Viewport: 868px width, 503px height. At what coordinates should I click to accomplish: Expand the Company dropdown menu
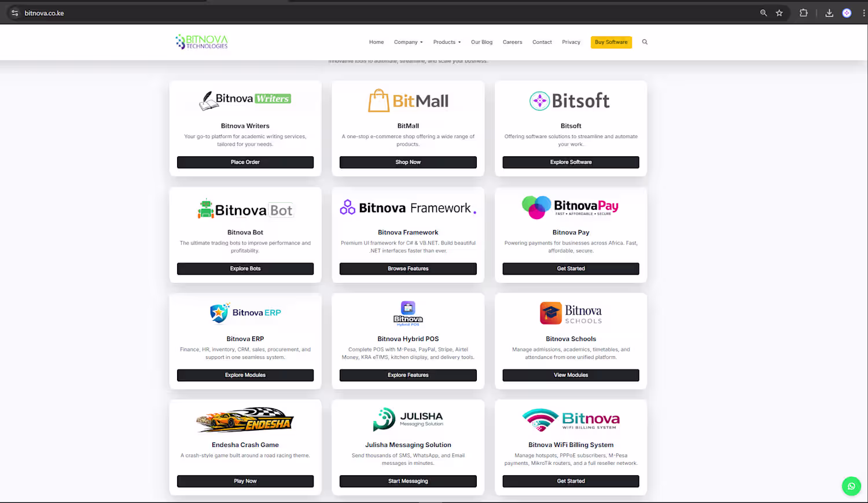click(409, 42)
